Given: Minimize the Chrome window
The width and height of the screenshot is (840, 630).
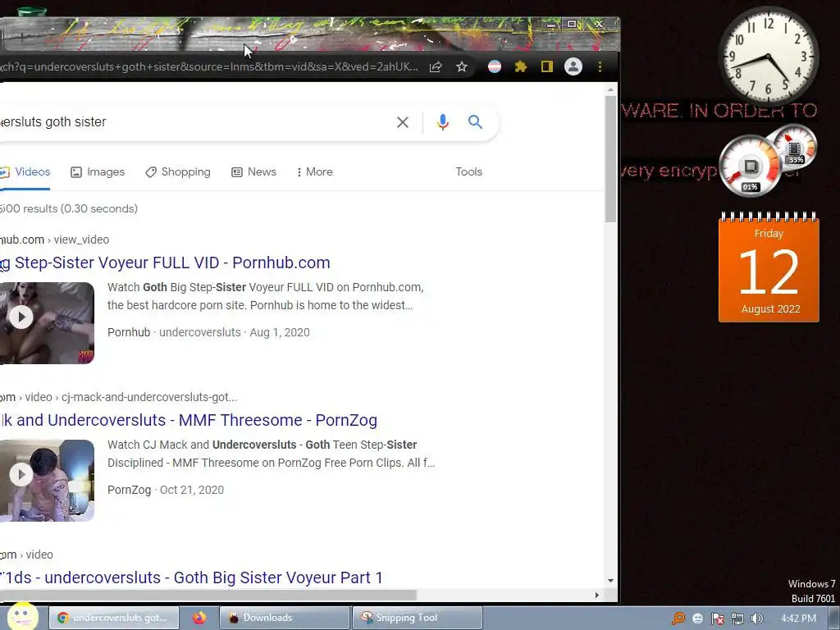Looking at the screenshot, I should pyautogui.click(x=550, y=24).
